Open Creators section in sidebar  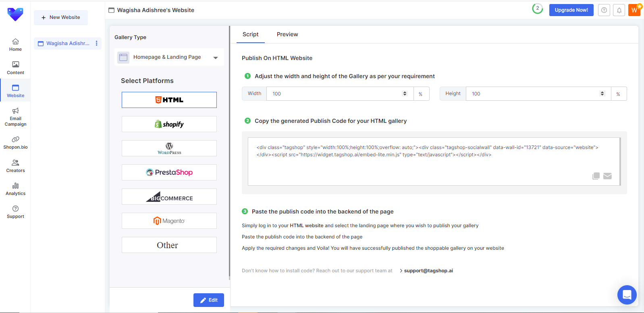coord(15,166)
